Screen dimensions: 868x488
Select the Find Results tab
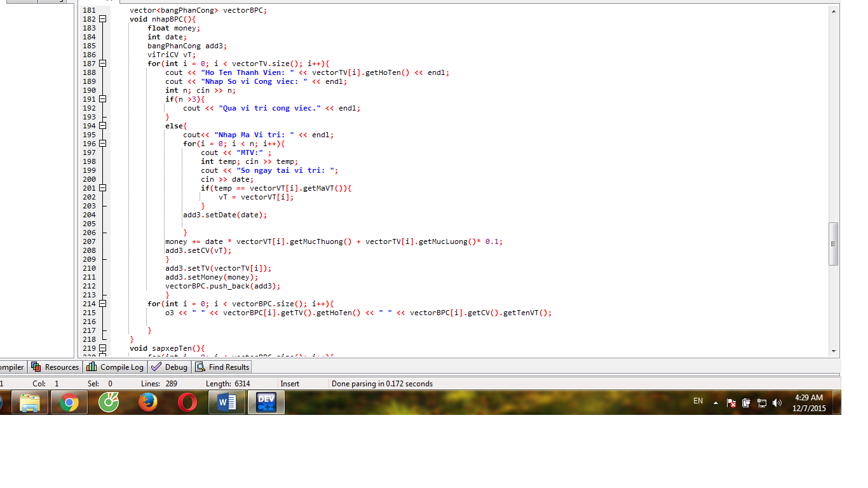coord(222,367)
